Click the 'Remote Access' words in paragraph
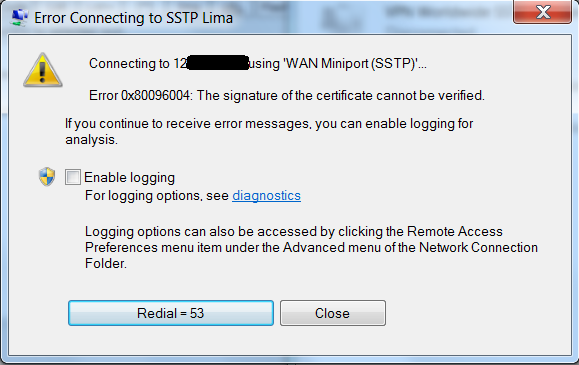This screenshot has width=579, height=365. click(455, 231)
